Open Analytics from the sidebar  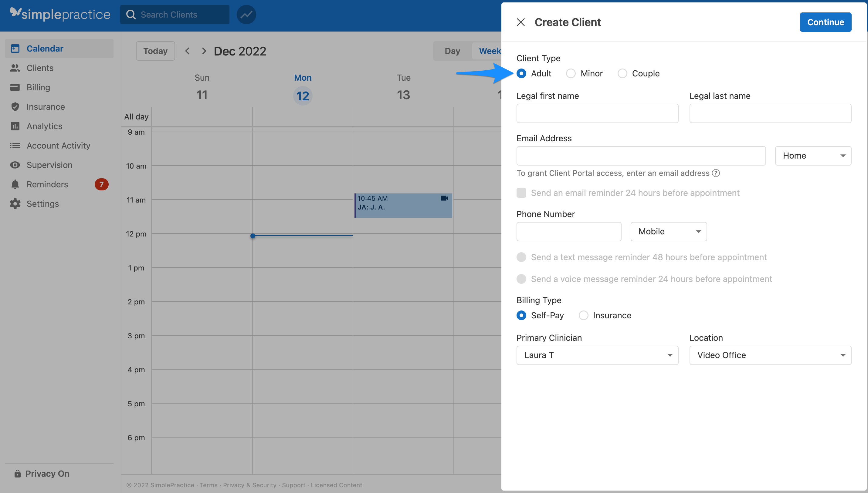coord(43,126)
